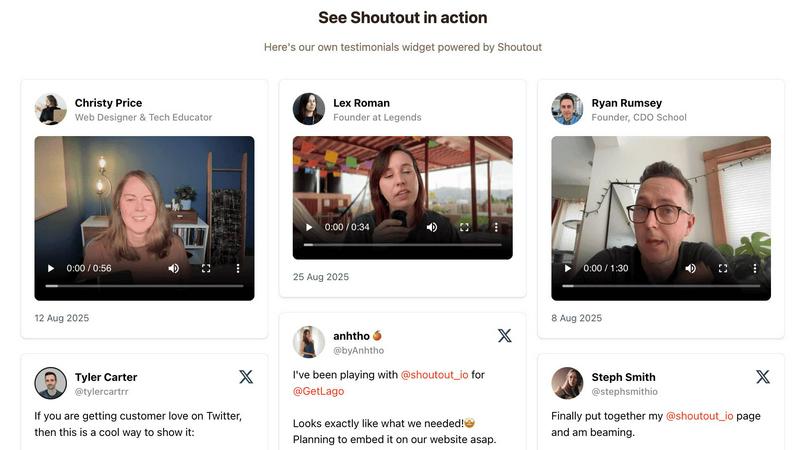This screenshot has width=800, height=450.
Task: Click the X logo on Tyler Carter's post
Action: tap(246, 377)
